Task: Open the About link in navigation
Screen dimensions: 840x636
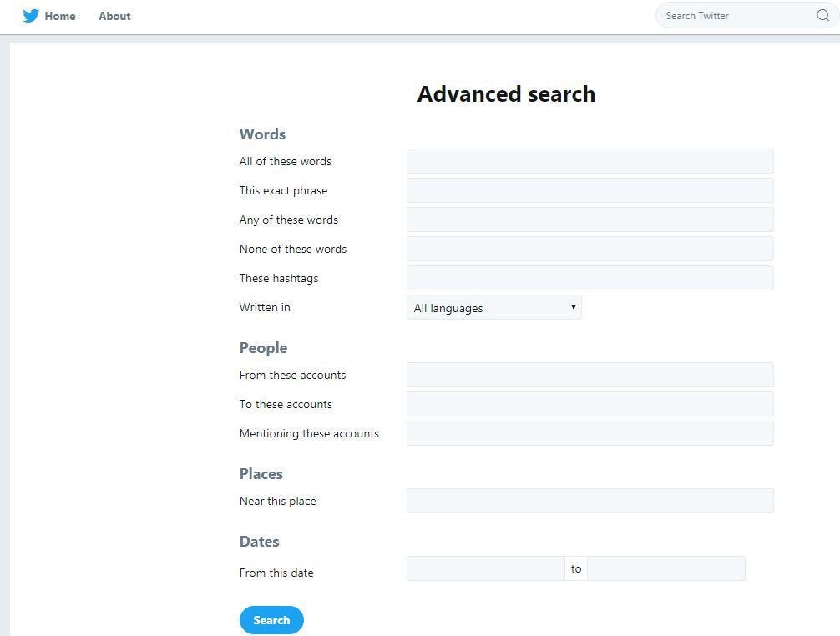Action: coord(114,16)
